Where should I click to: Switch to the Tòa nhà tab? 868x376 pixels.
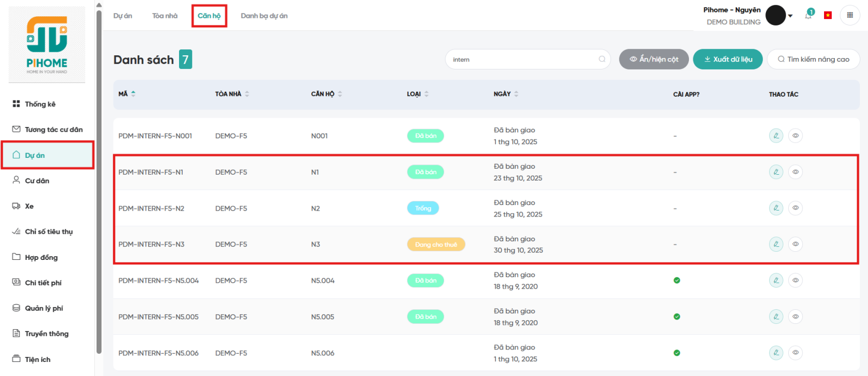[x=165, y=16]
